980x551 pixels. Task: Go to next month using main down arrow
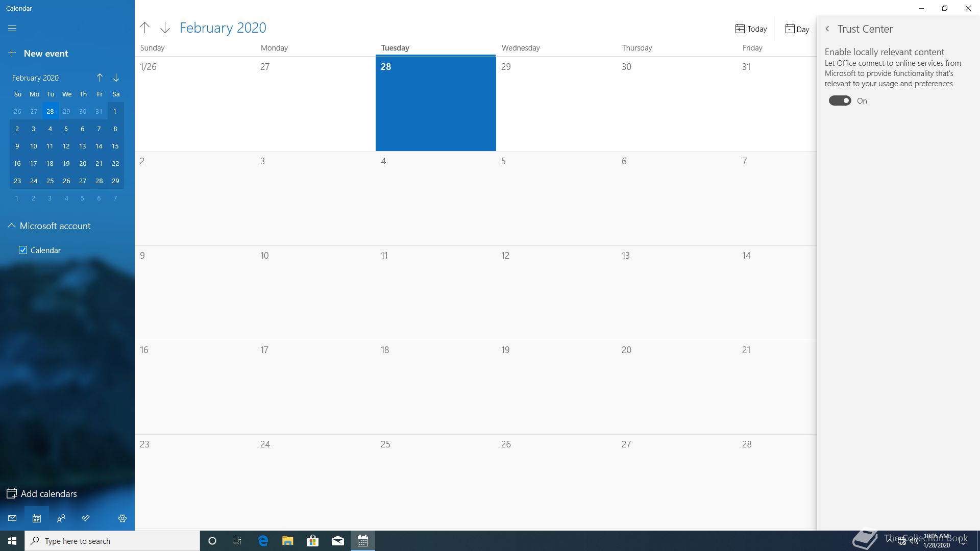[165, 28]
